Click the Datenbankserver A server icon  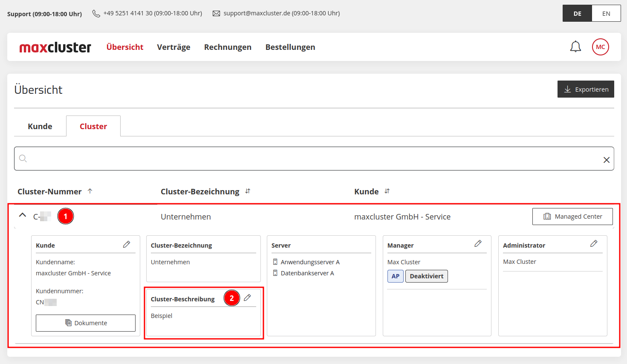click(x=275, y=273)
